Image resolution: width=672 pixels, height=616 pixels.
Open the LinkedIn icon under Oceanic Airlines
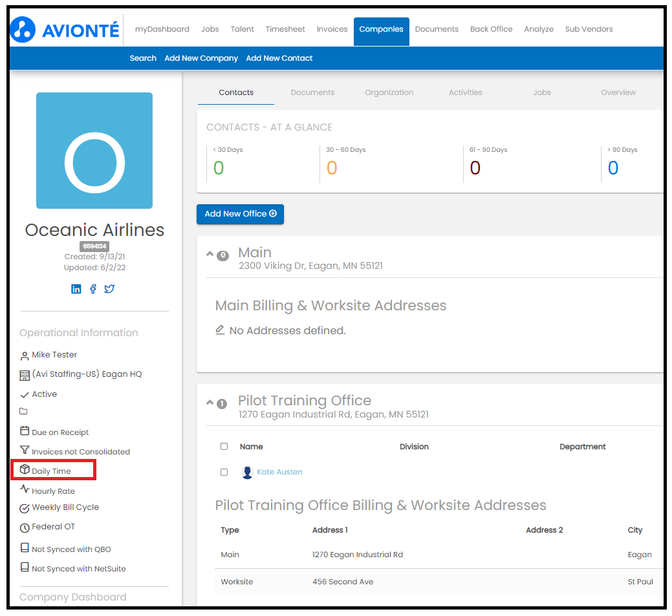76,289
